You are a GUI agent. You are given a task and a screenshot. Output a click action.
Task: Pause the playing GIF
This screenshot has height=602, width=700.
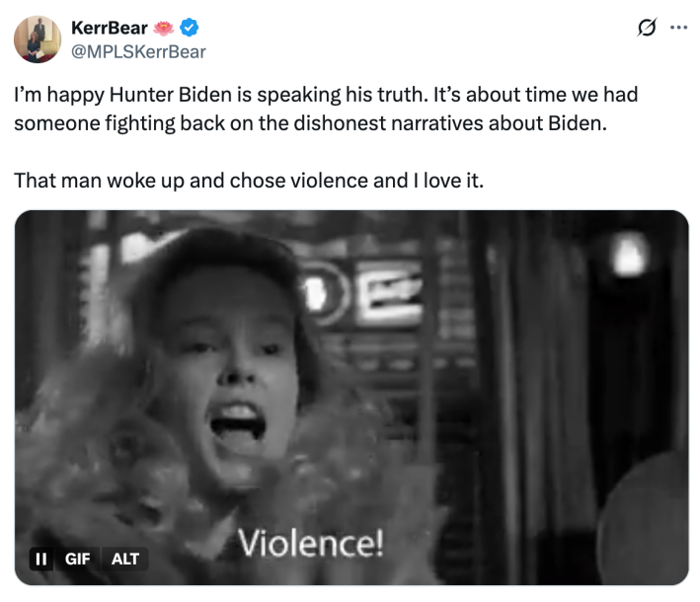tap(41, 559)
